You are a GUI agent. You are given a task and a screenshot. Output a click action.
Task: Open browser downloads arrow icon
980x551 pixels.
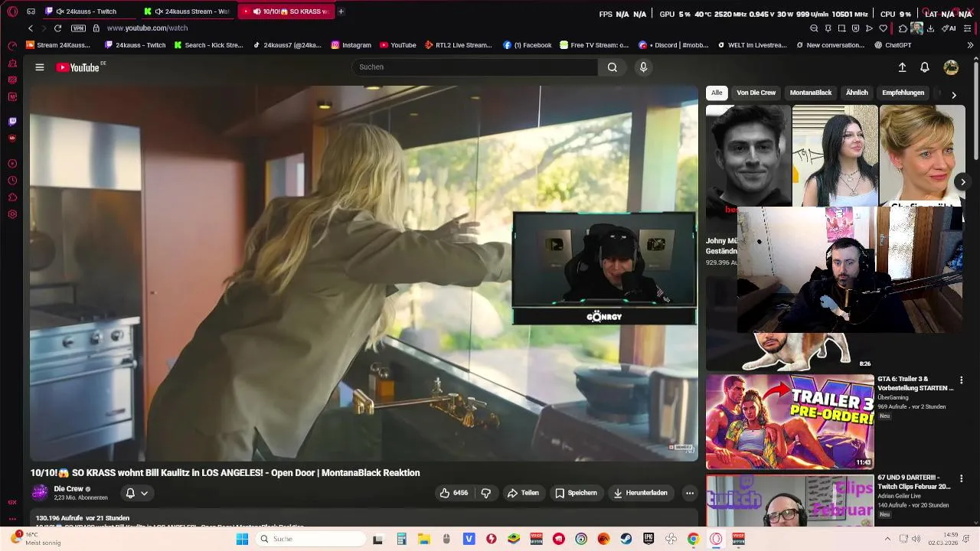pyautogui.click(x=930, y=28)
